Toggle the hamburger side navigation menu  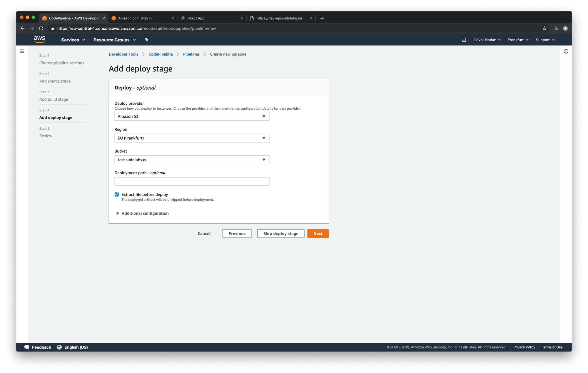(x=22, y=51)
